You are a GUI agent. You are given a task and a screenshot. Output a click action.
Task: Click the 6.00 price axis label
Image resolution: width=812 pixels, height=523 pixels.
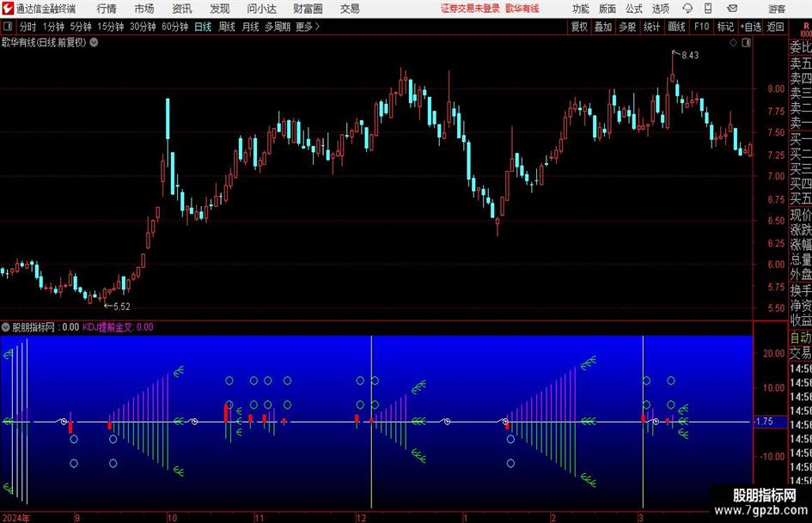tap(776, 265)
